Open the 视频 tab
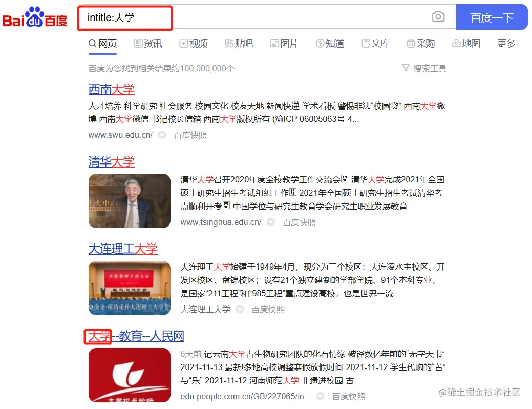Image resolution: width=532 pixels, height=409 pixels. (x=194, y=44)
